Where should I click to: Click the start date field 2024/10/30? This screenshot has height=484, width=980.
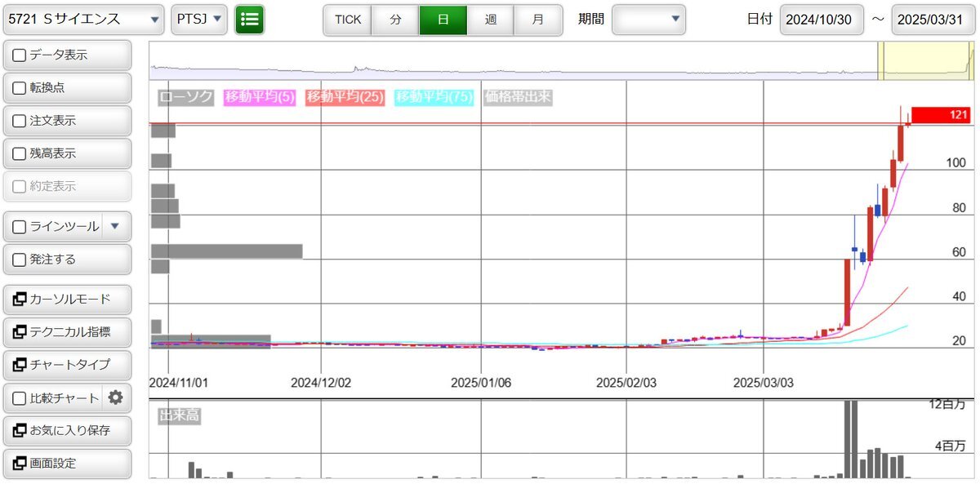[x=822, y=20]
